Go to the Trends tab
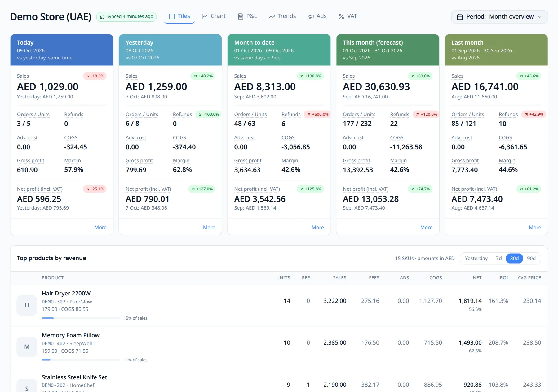 click(282, 16)
